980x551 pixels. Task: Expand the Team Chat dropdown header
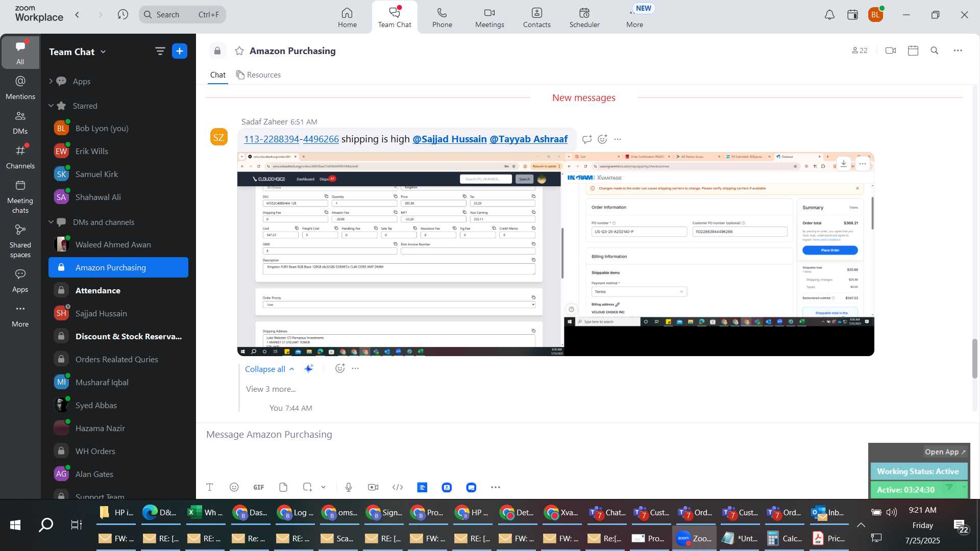[78, 52]
